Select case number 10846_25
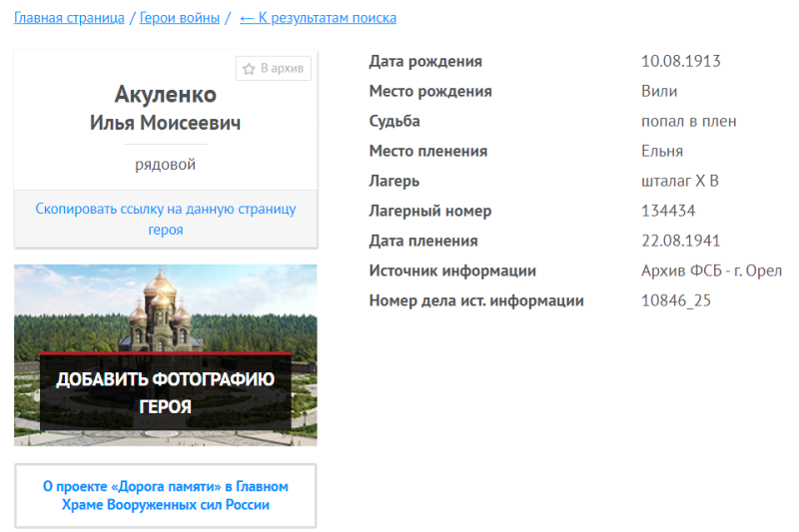 coord(676,300)
